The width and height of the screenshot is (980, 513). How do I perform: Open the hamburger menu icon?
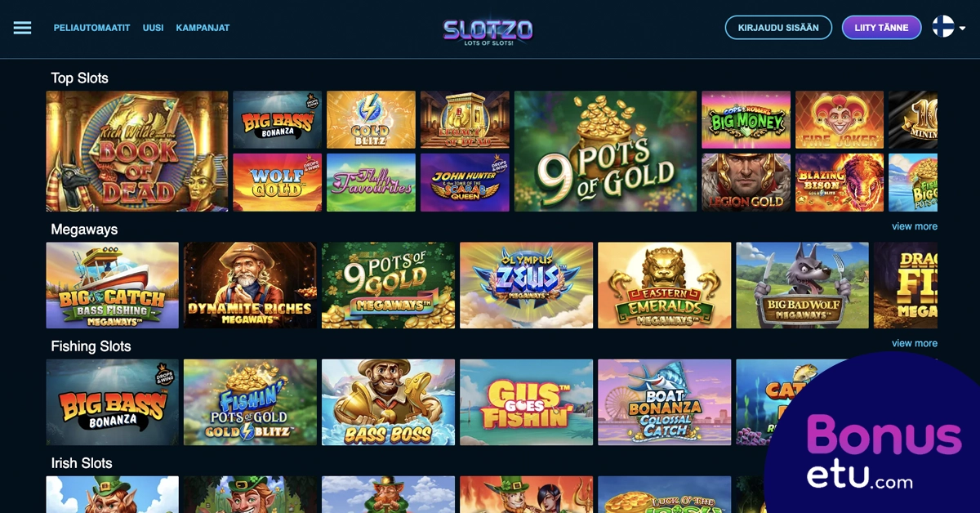coord(23,28)
